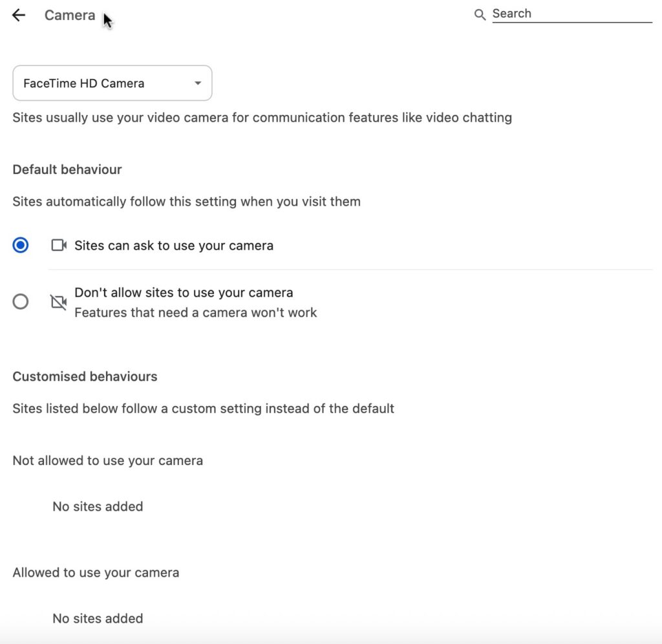Click the crossed-out camera icon
The width and height of the screenshot is (662, 644).
pyautogui.click(x=59, y=302)
